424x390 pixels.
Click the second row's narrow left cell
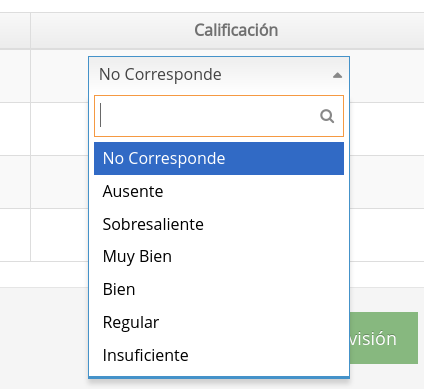click(15, 129)
